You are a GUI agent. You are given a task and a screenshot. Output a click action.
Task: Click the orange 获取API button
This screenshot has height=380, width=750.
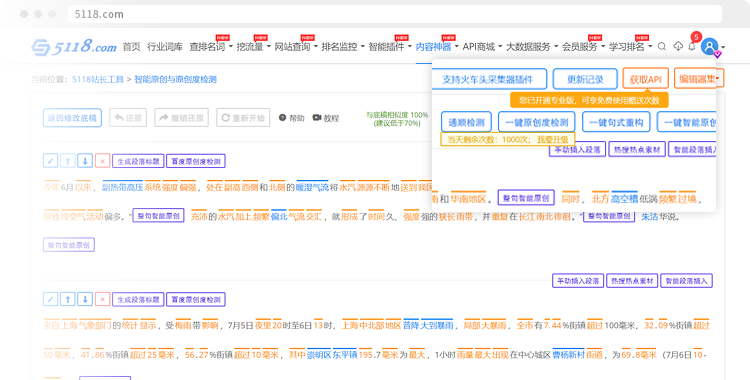(645, 78)
